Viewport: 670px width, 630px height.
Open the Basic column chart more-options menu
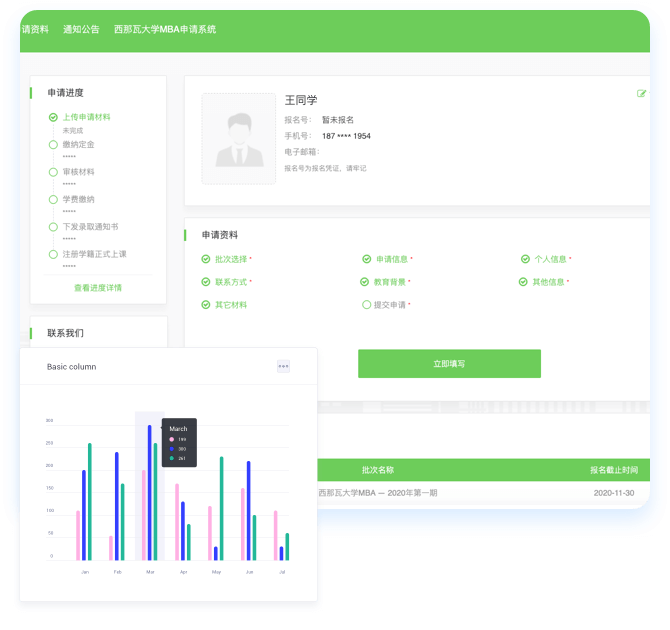(283, 367)
